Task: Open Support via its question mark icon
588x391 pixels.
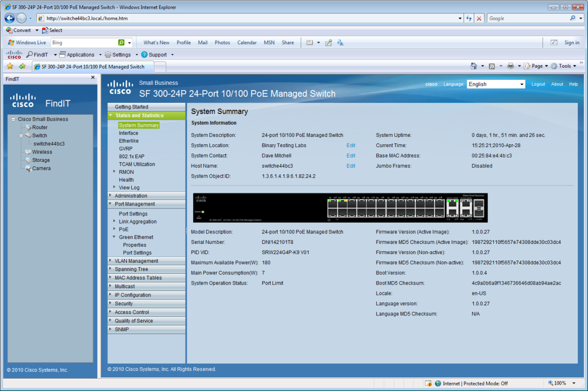Action: (145, 54)
